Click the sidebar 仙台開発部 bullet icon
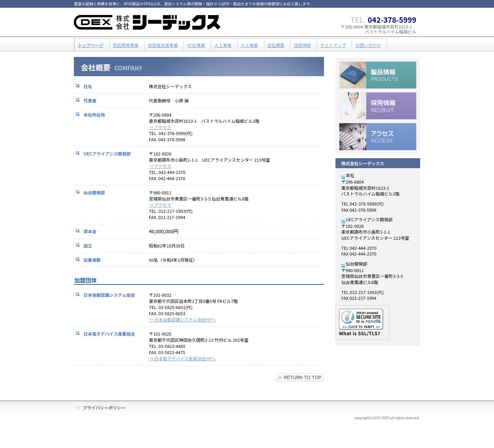Viewport: 494px width, 448px height. pos(343,266)
